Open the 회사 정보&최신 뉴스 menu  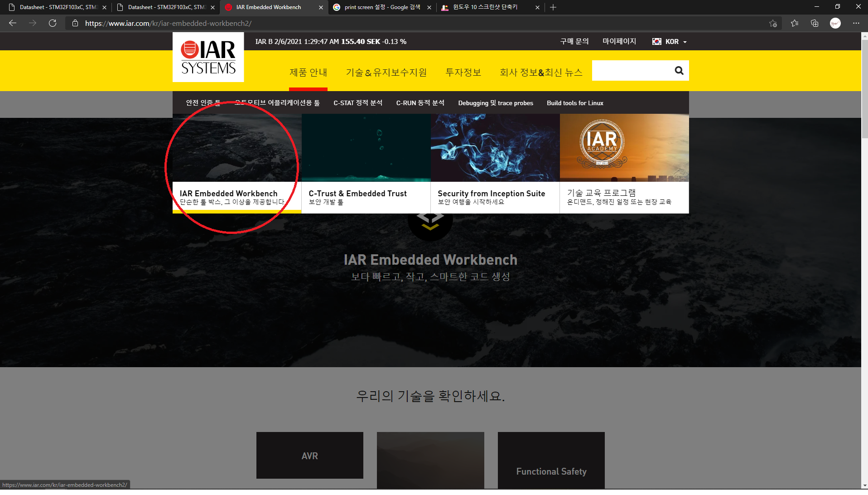coord(541,73)
